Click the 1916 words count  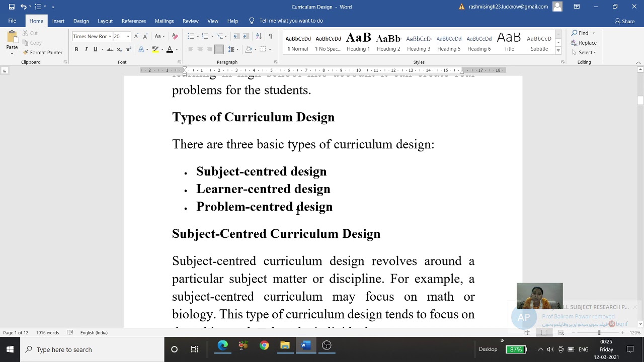tap(47, 333)
